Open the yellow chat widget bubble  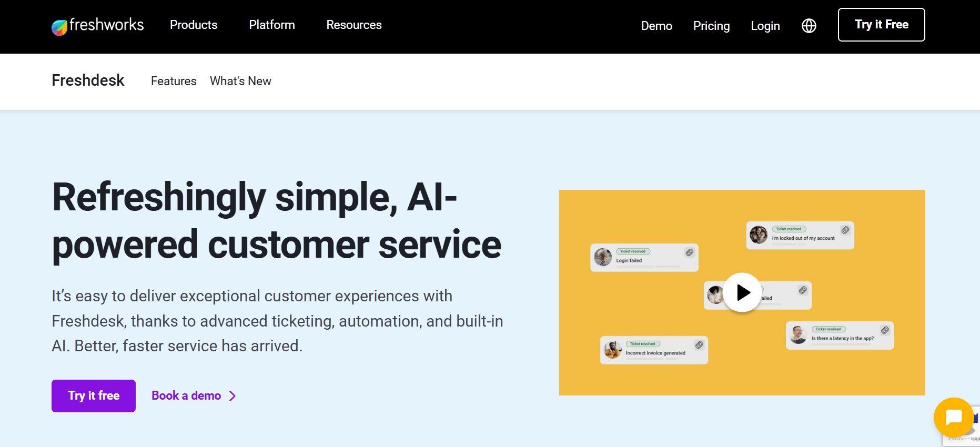coord(954,418)
